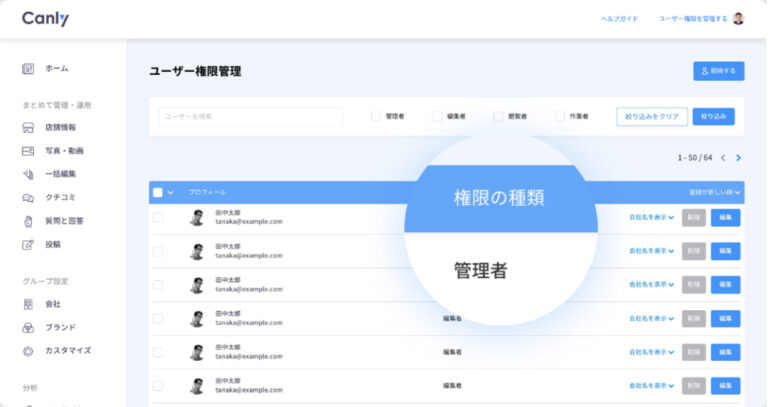Image resolution: width=768 pixels, height=407 pixels.
Task: Open the クチコミ reviews icon
Action: (x=28, y=197)
